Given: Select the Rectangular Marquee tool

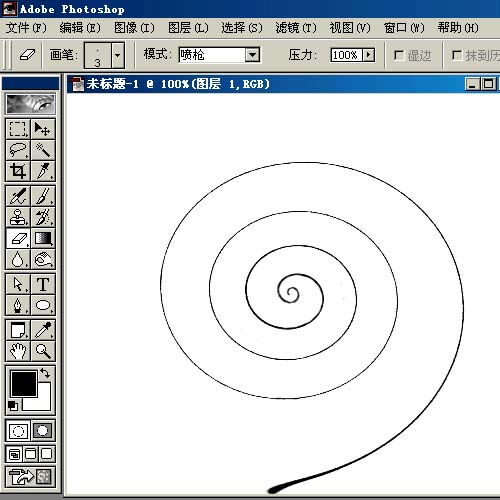Looking at the screenshot, I should coord(18,129).
